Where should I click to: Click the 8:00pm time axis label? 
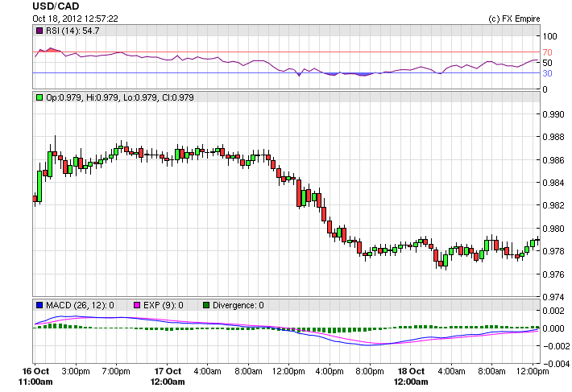(x=370, y=371)
